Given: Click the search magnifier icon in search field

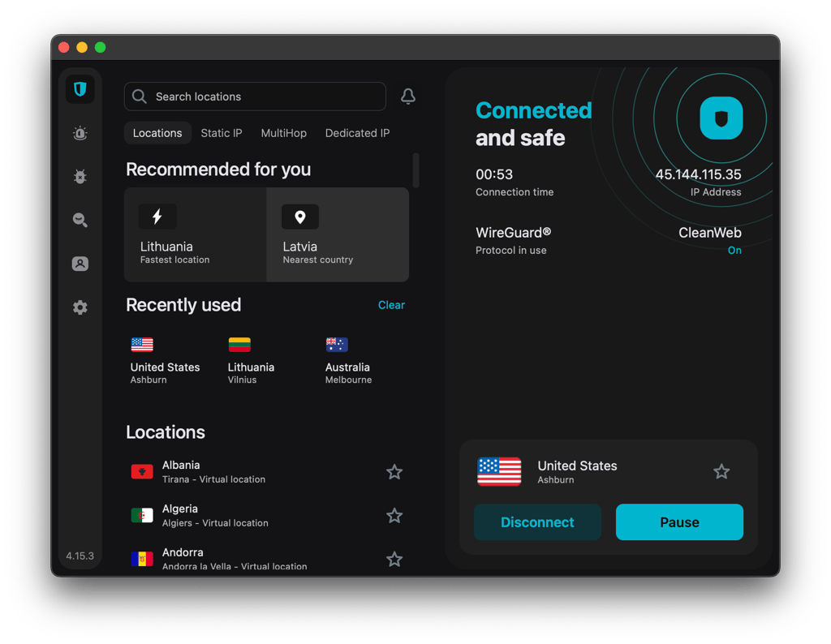Looking at the screenshot, I should pos(140,97).
